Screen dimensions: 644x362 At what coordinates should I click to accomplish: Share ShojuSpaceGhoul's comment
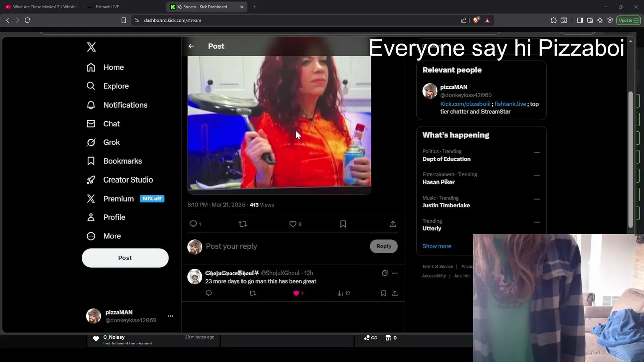click(395, 293)
